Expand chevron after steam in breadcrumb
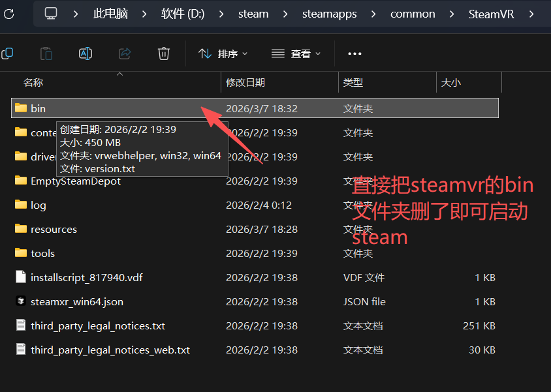 (285, 14)
